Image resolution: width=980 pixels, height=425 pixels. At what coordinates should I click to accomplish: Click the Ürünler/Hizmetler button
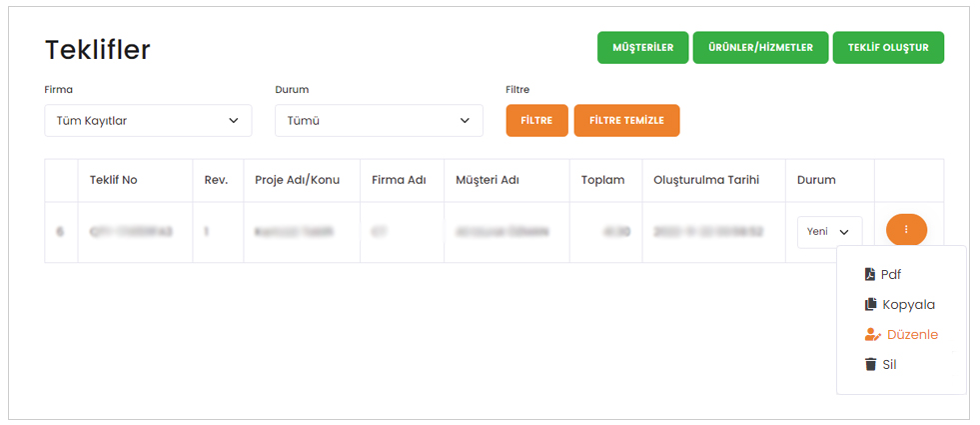click(760, 48)
